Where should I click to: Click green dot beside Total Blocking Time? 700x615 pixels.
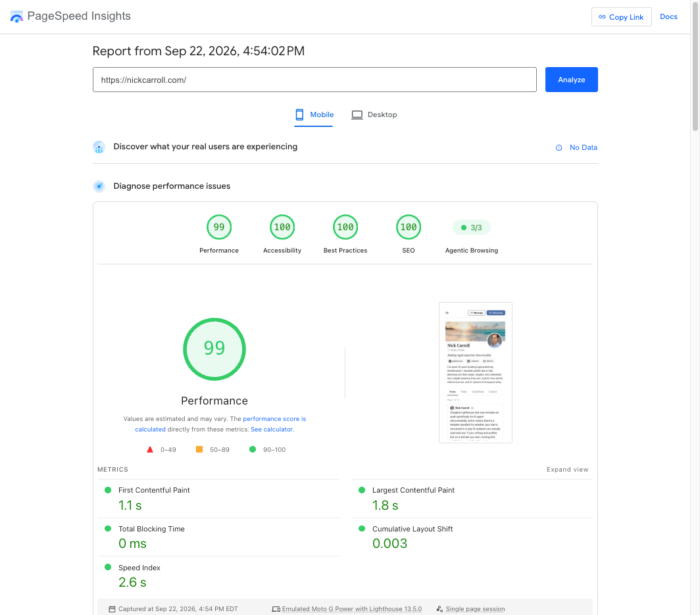tap(108, 528)
